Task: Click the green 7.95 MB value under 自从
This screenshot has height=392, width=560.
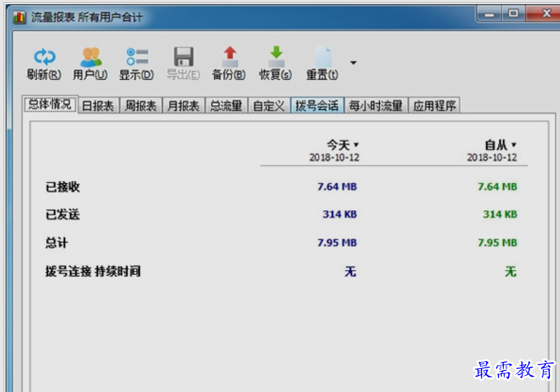Action: [498, 243]
